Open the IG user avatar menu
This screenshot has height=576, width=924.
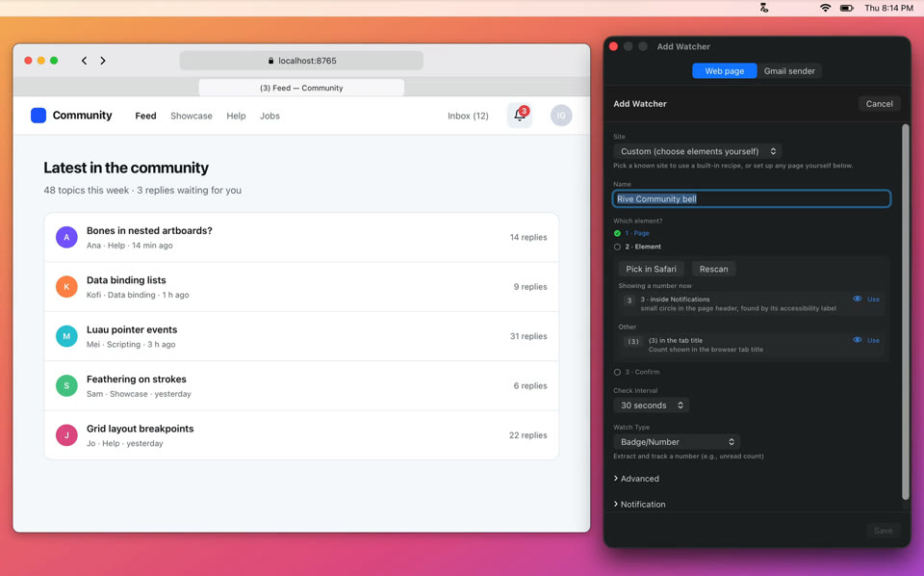[x=561, y=116]
